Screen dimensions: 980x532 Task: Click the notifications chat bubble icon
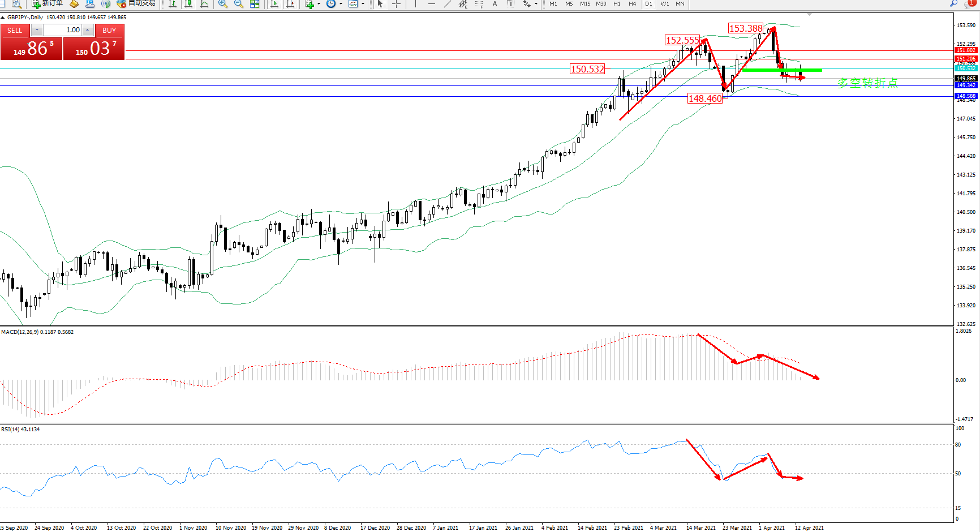[969, 4]
